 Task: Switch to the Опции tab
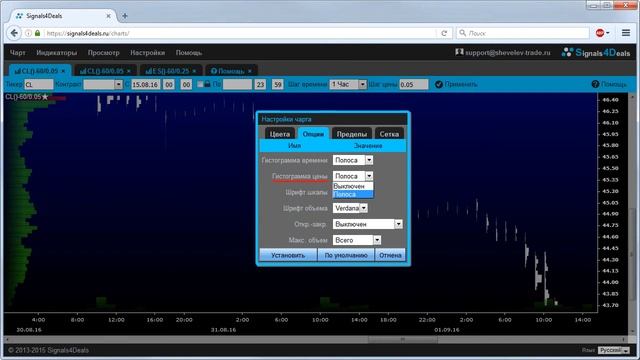tap(313, 134)
